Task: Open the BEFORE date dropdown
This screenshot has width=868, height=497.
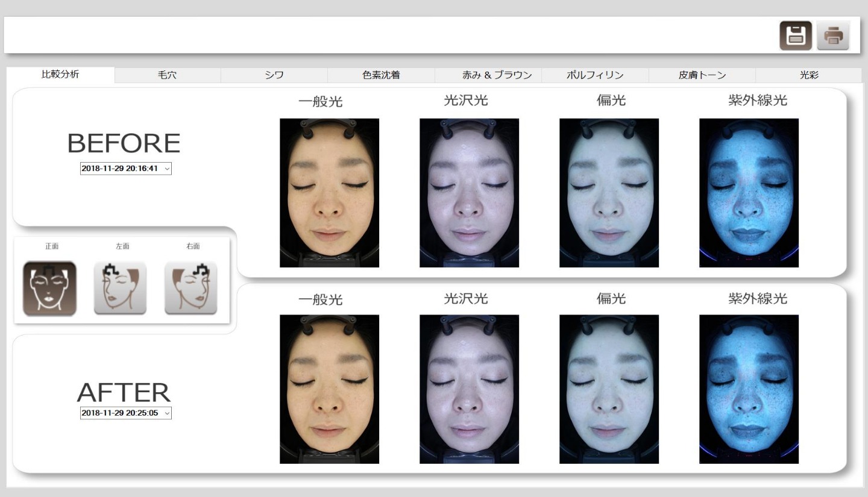Action: pos(125,169)
